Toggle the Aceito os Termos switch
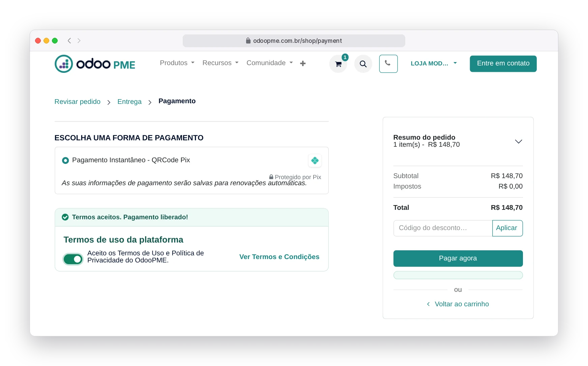This screenshot has height=366, width=588. pos(73,259)
